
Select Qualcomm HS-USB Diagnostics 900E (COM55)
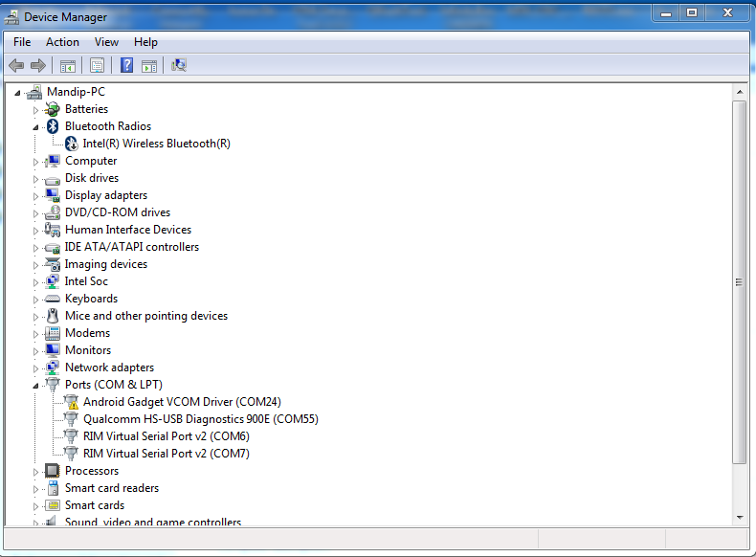click(x=200, y=419)
